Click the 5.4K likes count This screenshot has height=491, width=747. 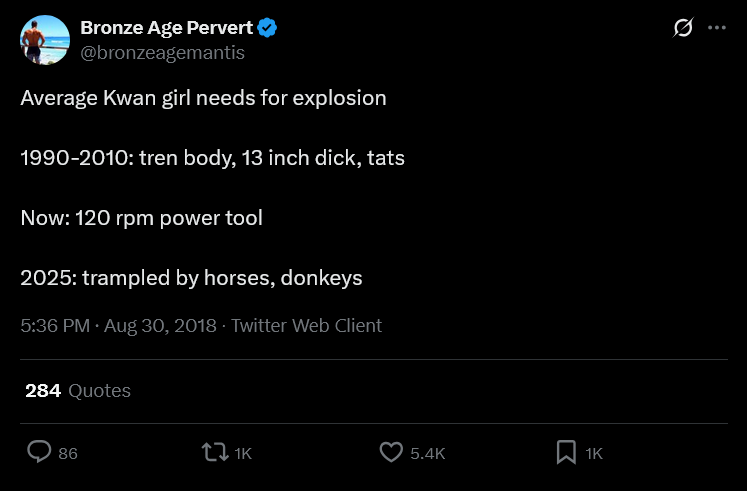pos(427,453)
